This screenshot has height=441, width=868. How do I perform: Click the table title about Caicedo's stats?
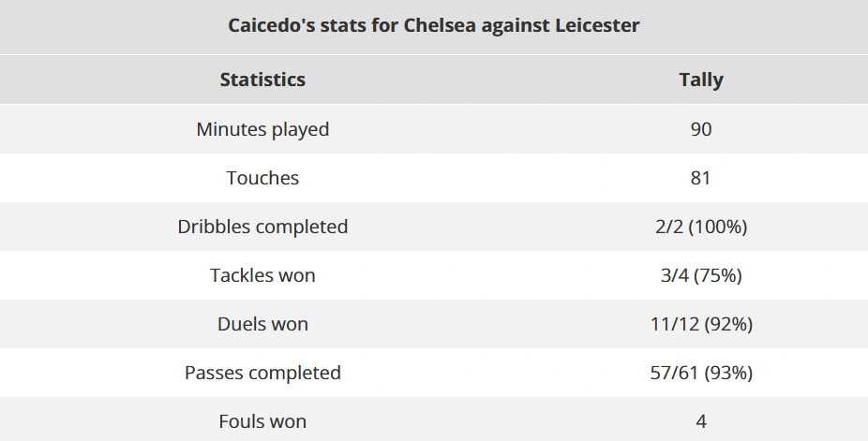pyautogui.click(x=433, y=25)
